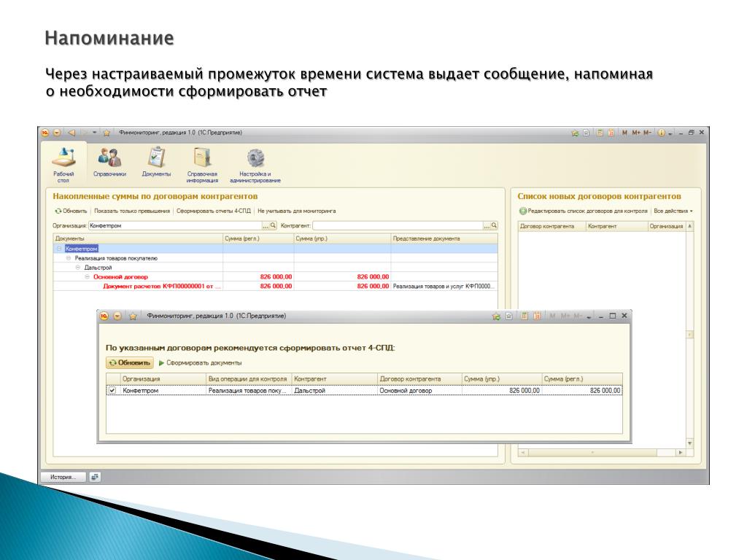Open document link icon in main title bar
This screenshot has height=560, width=747.
point(587,133)
